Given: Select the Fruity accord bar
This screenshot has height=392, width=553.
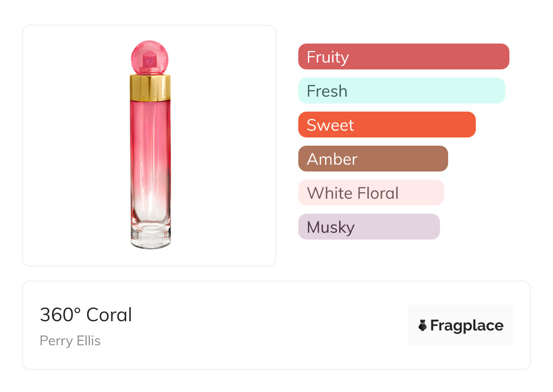Looking at the screenshot, I should [x=404, y=57].
